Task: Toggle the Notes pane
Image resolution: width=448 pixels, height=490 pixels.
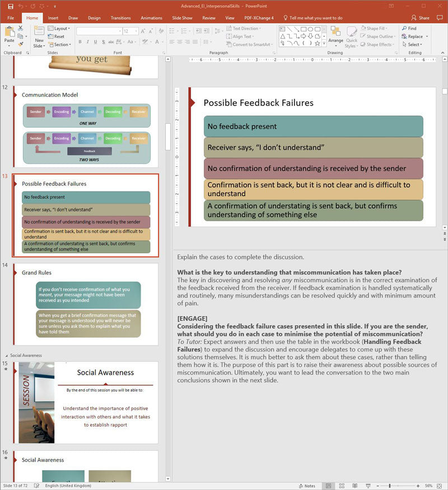Action: [307, 486]
